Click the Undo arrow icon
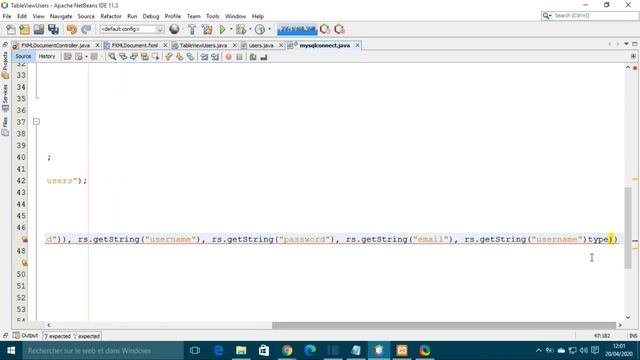640x360 pixels. pyautogui.click(x=71, y=29)
